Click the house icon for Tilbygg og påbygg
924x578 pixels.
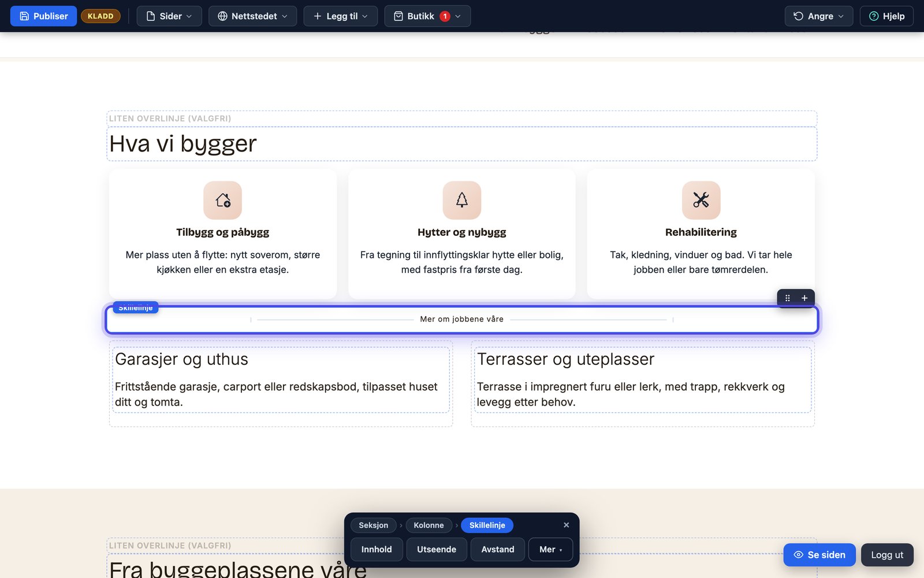pyautogui.click(x=223, y=201)
